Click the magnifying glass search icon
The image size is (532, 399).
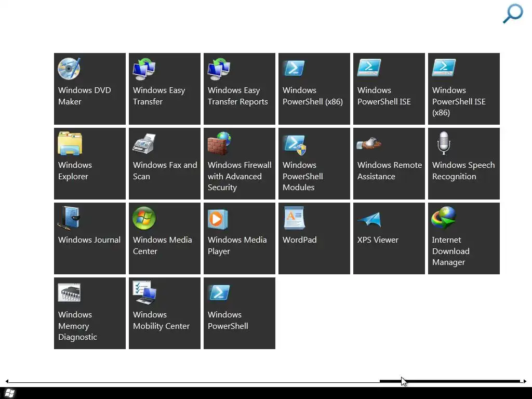pyautogui.click(x=513, y=14)
